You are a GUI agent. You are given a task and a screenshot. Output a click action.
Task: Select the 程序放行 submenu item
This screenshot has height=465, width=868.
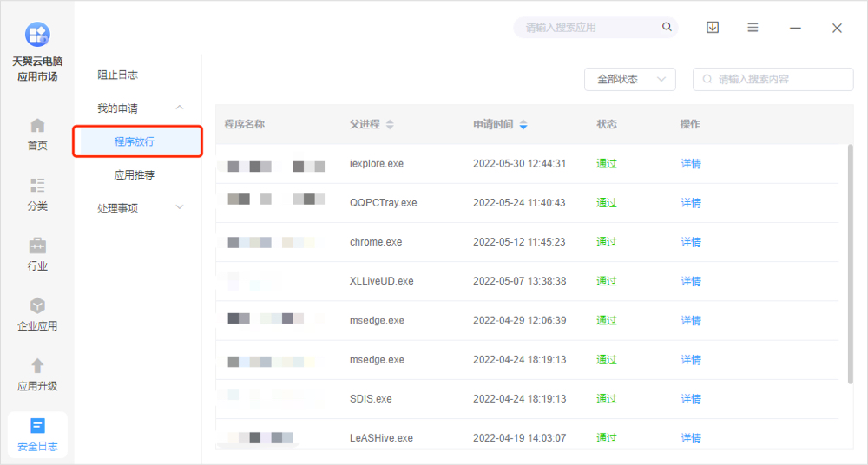(138, 141)
